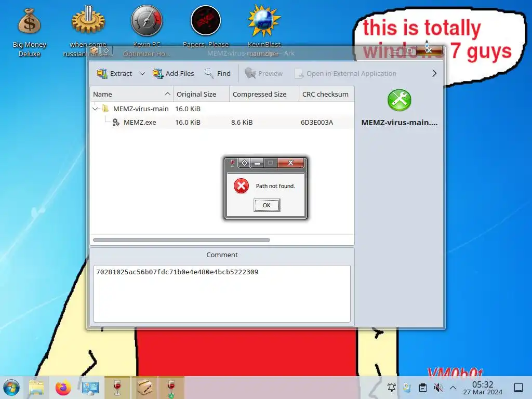Viewport: 532px width, 399px height.
Task: Sort by the Name column header
Action: [x=131, y=94]
